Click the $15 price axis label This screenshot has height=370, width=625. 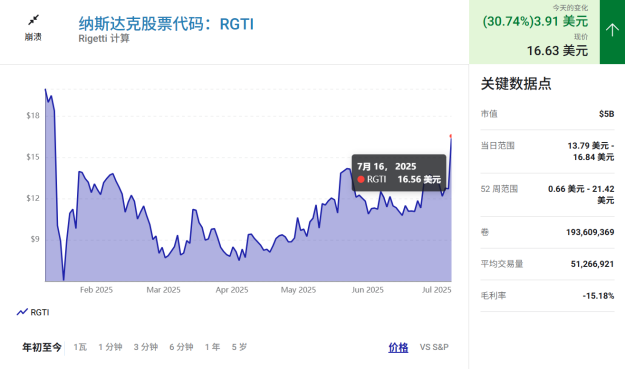pos(33,157)
